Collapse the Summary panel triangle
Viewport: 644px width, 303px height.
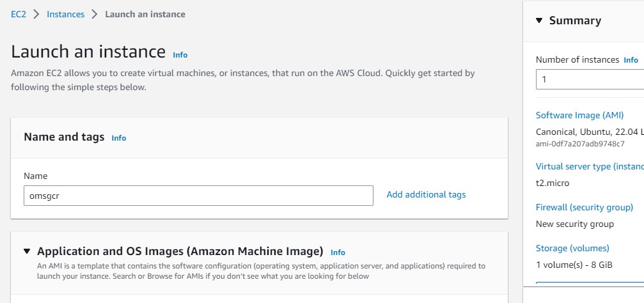click(538, 20)
